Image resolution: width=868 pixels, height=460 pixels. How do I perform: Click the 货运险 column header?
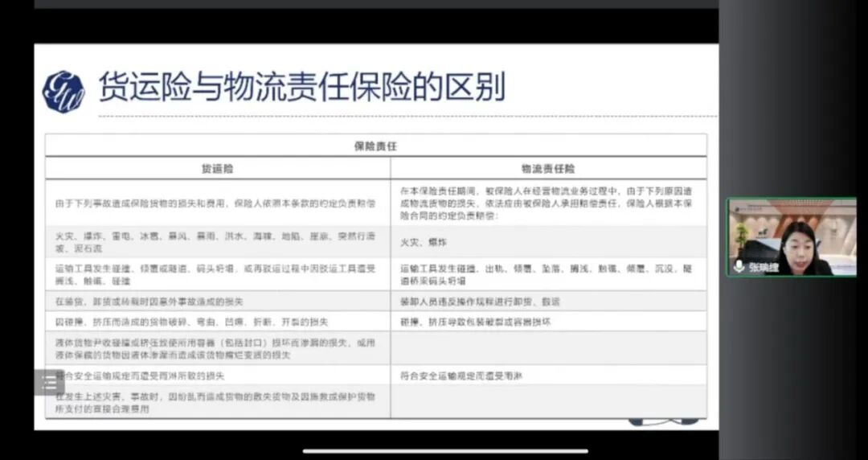[x=218, y=169]
